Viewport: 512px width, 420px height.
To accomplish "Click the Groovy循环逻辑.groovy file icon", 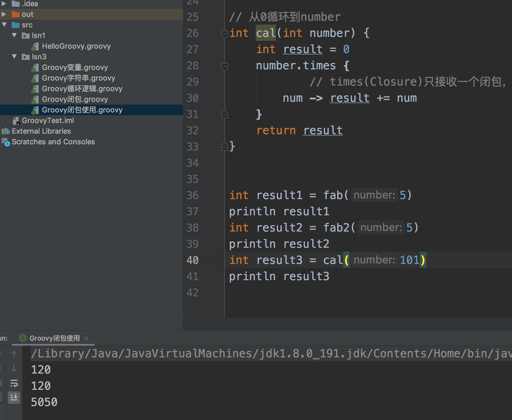I will pyautogui.click(x=35, y=89).
